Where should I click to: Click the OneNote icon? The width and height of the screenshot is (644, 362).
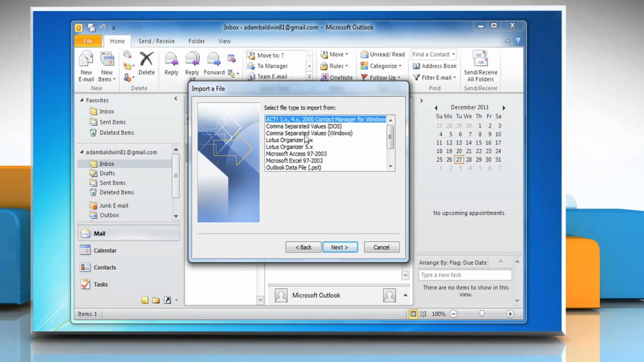[x=336, y=77]
